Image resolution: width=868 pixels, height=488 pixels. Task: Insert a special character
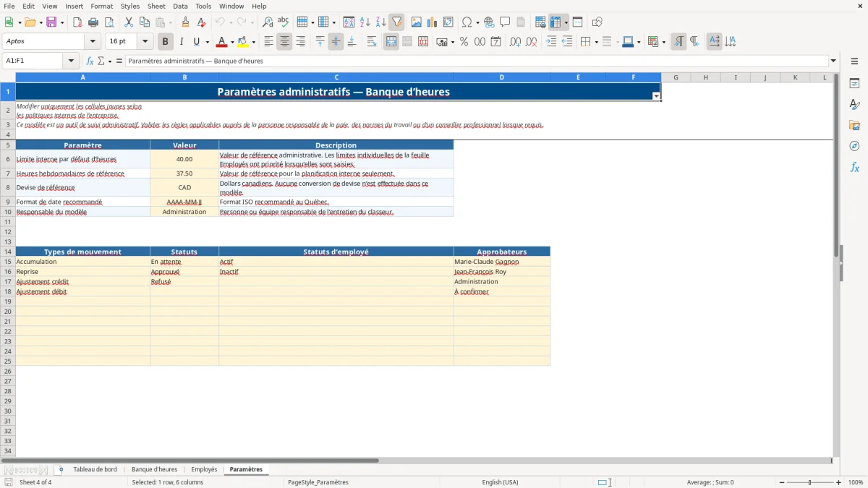pyautogui.click(x=467, y=22)
